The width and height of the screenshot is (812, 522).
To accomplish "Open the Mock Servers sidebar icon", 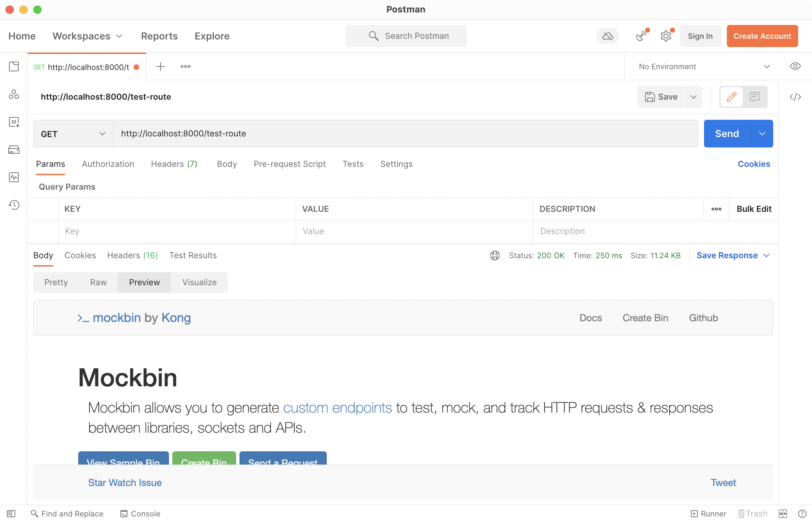I will (x=14, y=150).
